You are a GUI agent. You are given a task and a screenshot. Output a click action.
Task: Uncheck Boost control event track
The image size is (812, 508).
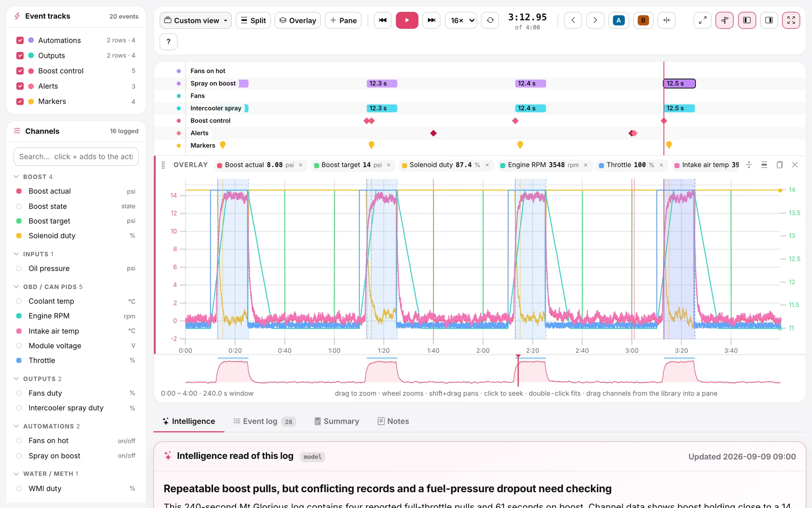(x=20, y=71)
